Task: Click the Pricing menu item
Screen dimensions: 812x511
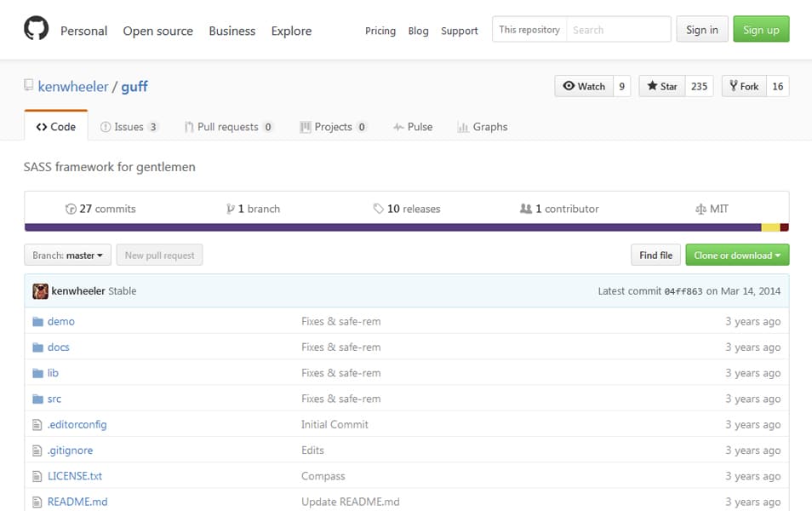Action: coord(380,31)
